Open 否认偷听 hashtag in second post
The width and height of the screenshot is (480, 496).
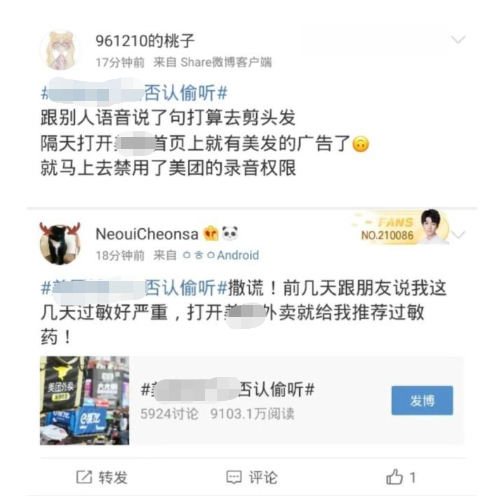tap(134, 287)
